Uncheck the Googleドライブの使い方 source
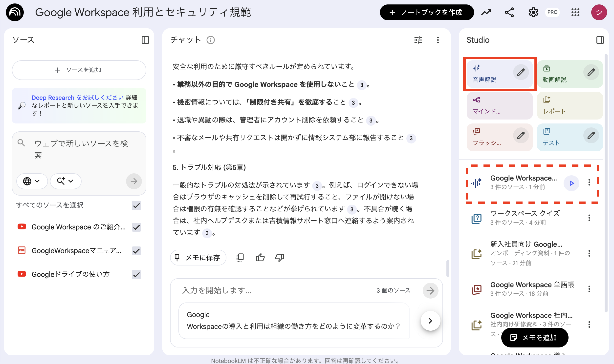The width and height of the screenshot is (614, 364). (136, 274)
